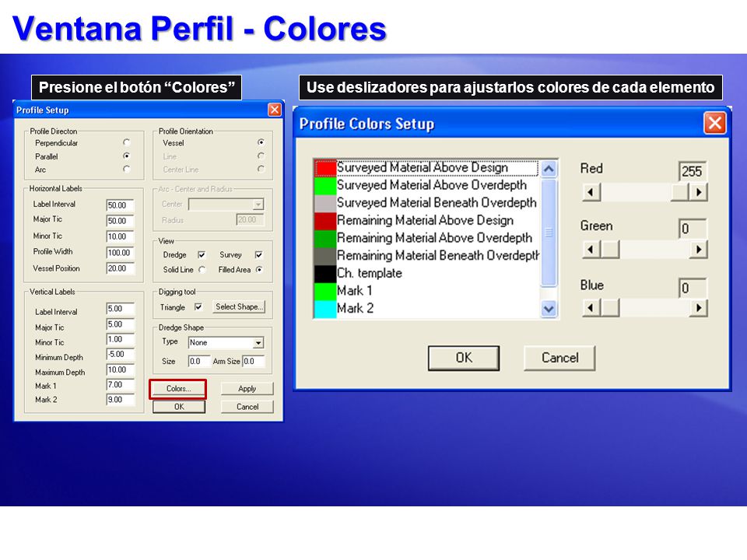Screen dimensions: 747x560
Task: Click the Dredge Shape Size field
Action: [x=199, y=362]
